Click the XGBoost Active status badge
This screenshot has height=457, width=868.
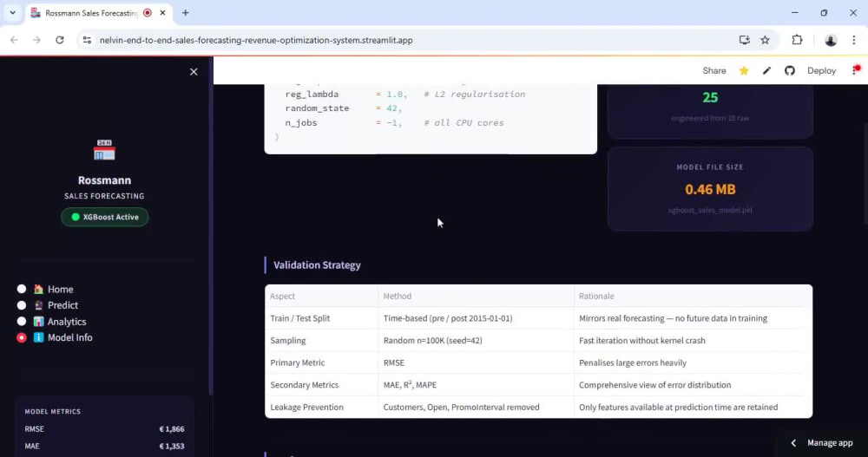coord(105,217)
